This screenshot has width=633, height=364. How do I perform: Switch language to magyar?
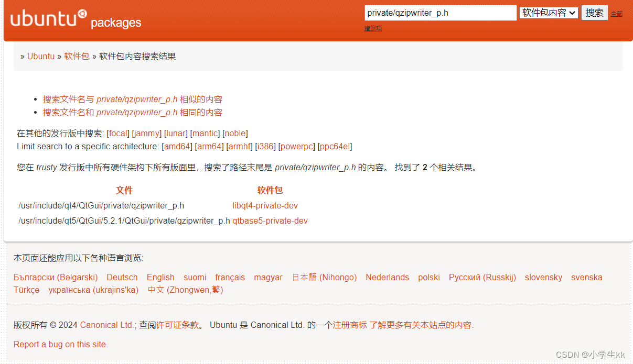point(269,278)
